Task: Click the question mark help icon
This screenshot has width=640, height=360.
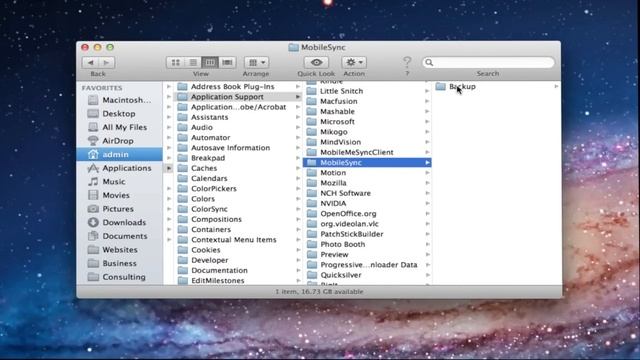Action: click(407, 62)
